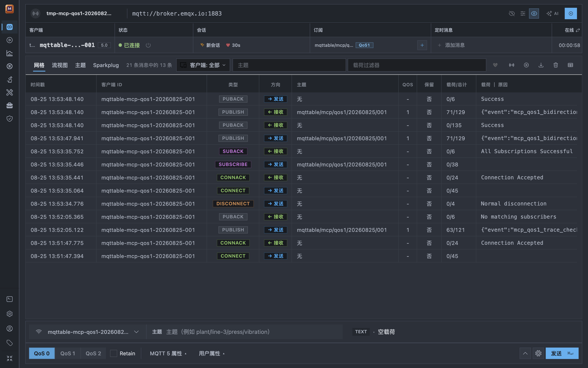Click the online time swap arrows

click(x=578, y=30)
